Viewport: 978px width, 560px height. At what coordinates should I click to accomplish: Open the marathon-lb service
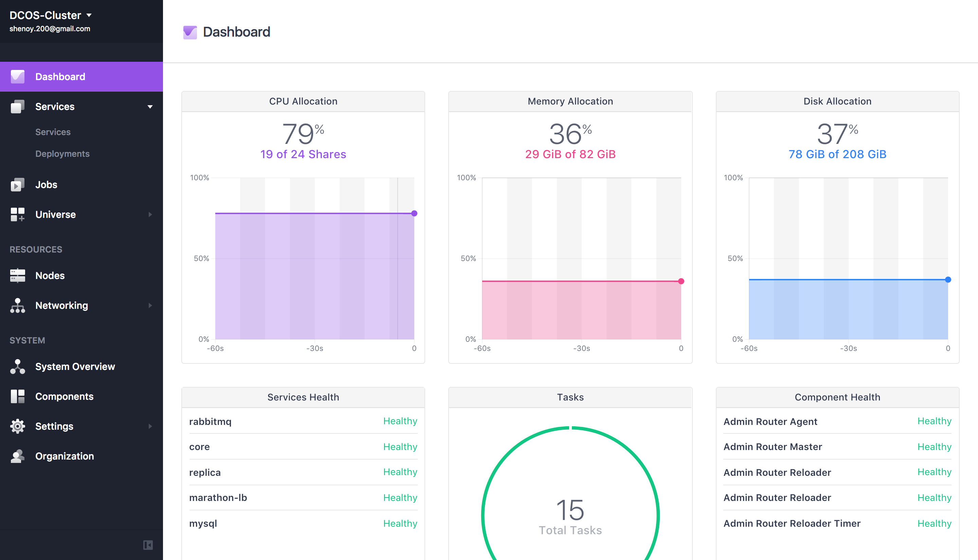[x=218, y=498]
